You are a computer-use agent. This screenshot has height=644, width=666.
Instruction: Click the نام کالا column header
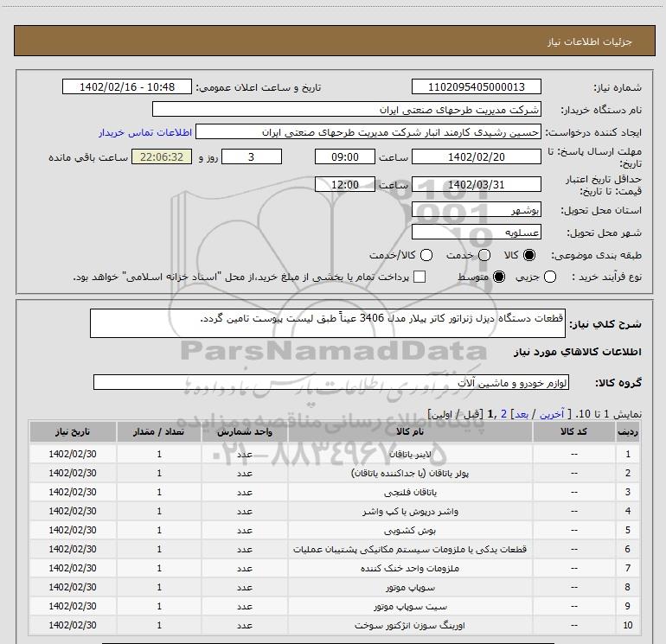[410, 431]
